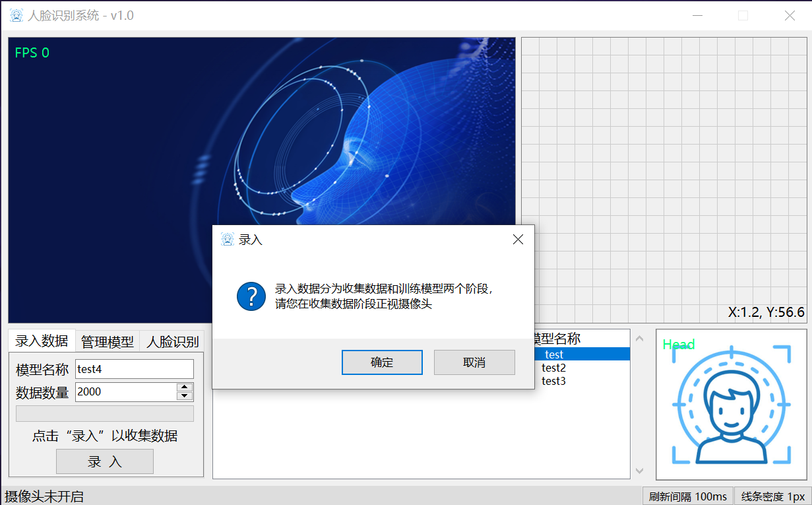Image resolution: width=812 pixels, height=505 pixels.
Task: Click the app logo in the title bar
Action: click(15, 15)
